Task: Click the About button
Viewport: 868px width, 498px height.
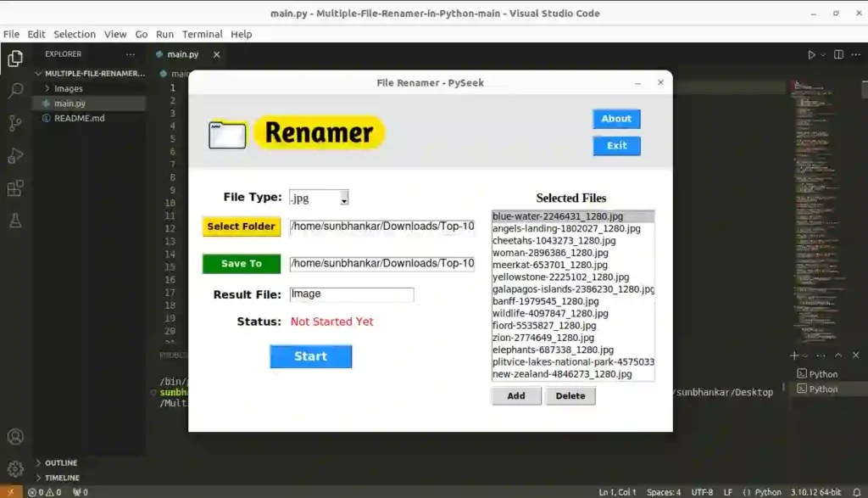Action: coord(616,119)
